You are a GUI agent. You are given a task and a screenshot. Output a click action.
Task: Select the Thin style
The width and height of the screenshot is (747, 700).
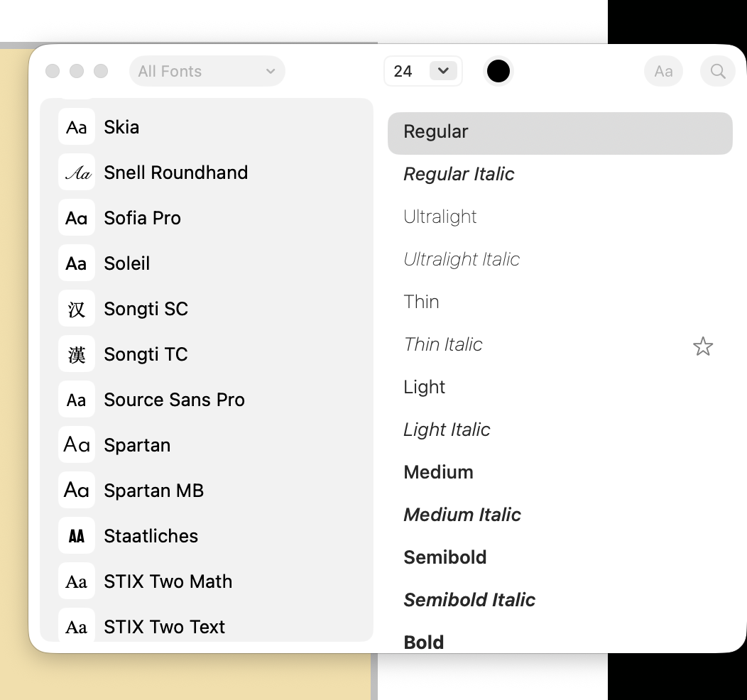(560, 302)
